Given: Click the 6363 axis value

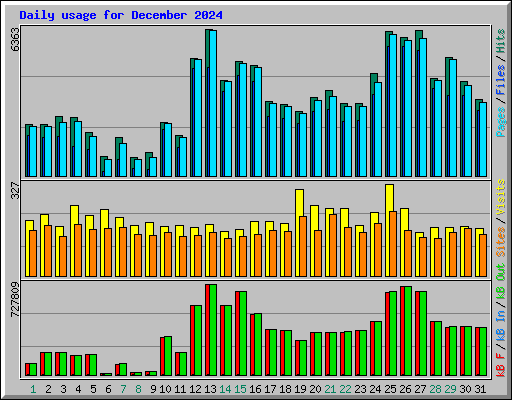Looking at the screenshot, I should point(15,40).
